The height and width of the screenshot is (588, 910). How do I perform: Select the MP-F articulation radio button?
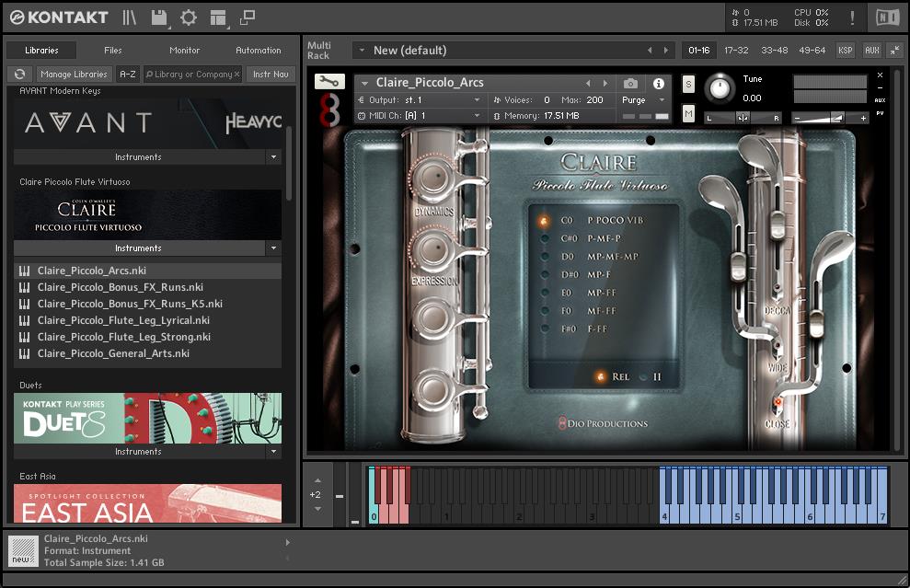[x=545, y=274]
